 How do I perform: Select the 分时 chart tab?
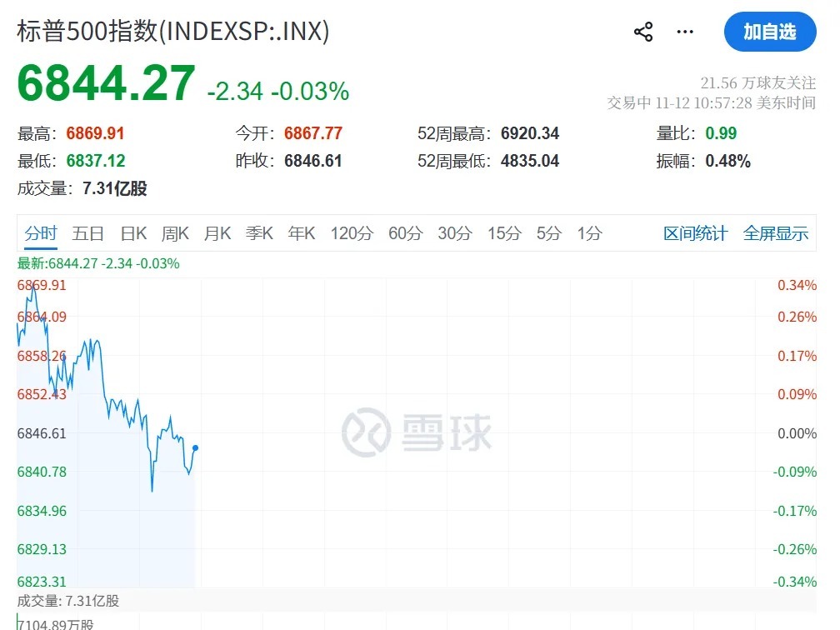tap(41, 233)
